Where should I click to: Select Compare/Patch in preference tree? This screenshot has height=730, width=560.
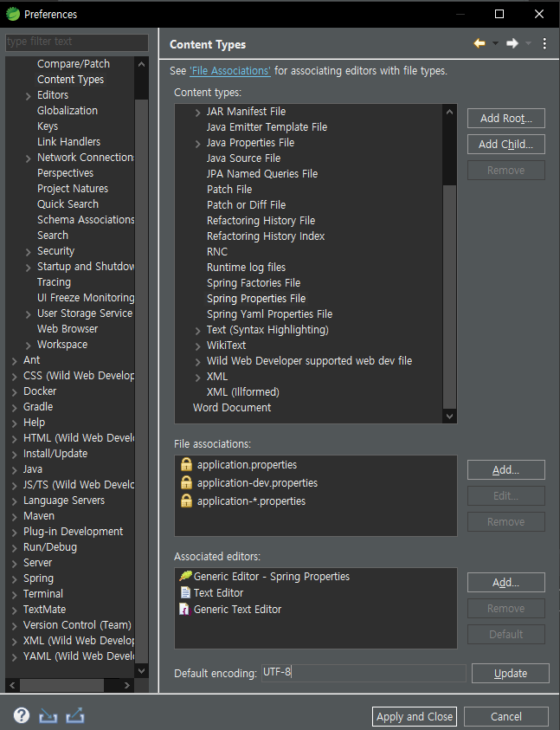point(74,64)
